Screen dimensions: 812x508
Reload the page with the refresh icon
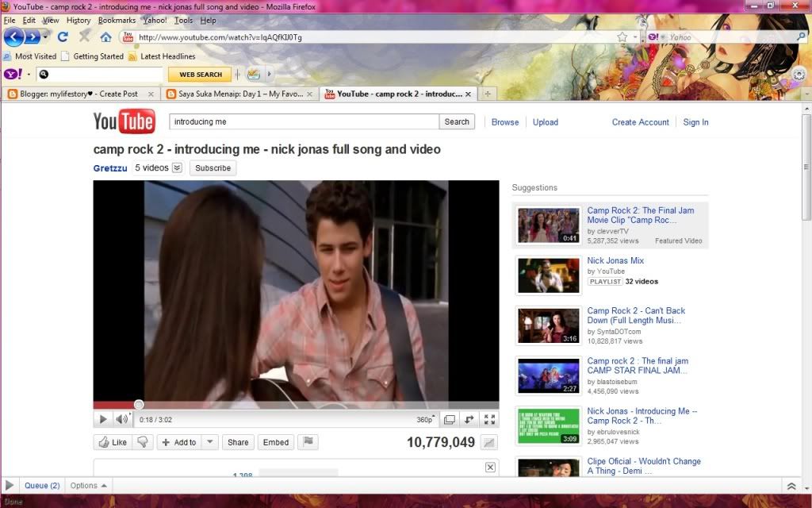click(x=63, y=37)
